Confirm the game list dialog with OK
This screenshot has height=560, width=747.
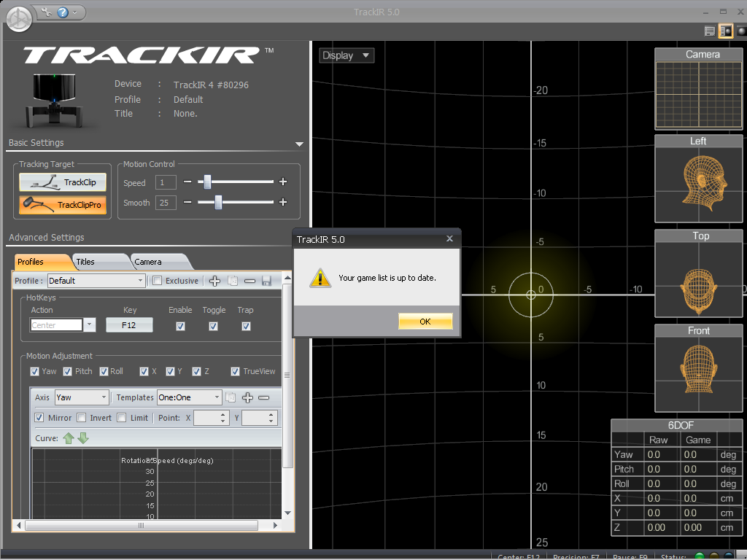coord(425,322)
